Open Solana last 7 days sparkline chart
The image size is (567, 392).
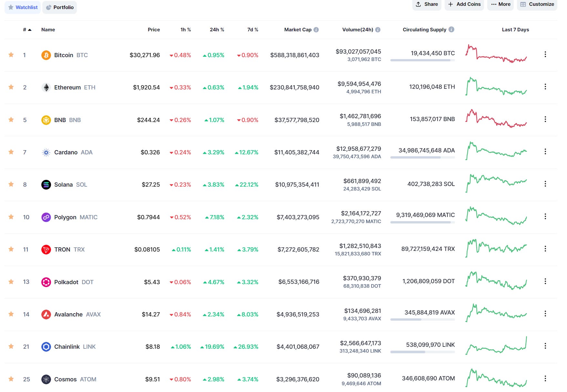tap(496, 183)
